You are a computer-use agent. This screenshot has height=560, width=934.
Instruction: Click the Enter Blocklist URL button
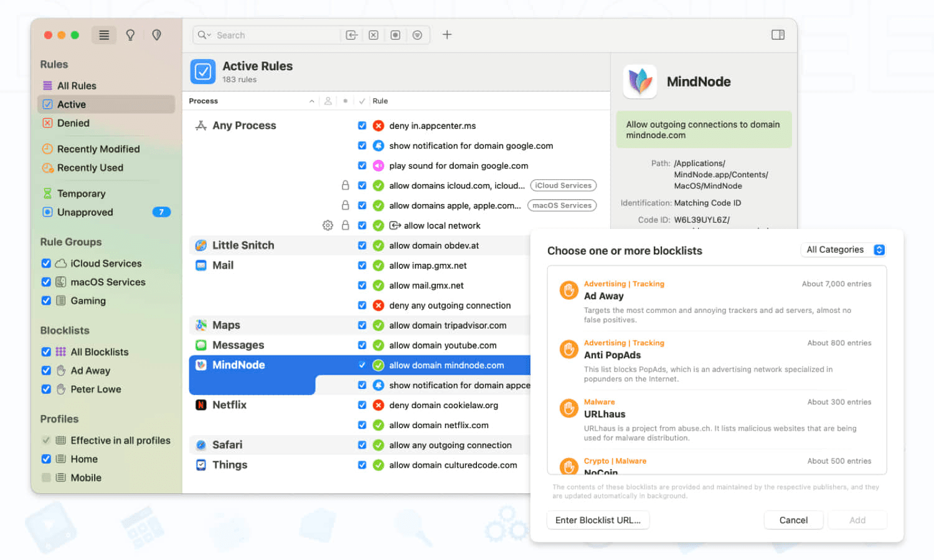(x=598, y=520)
